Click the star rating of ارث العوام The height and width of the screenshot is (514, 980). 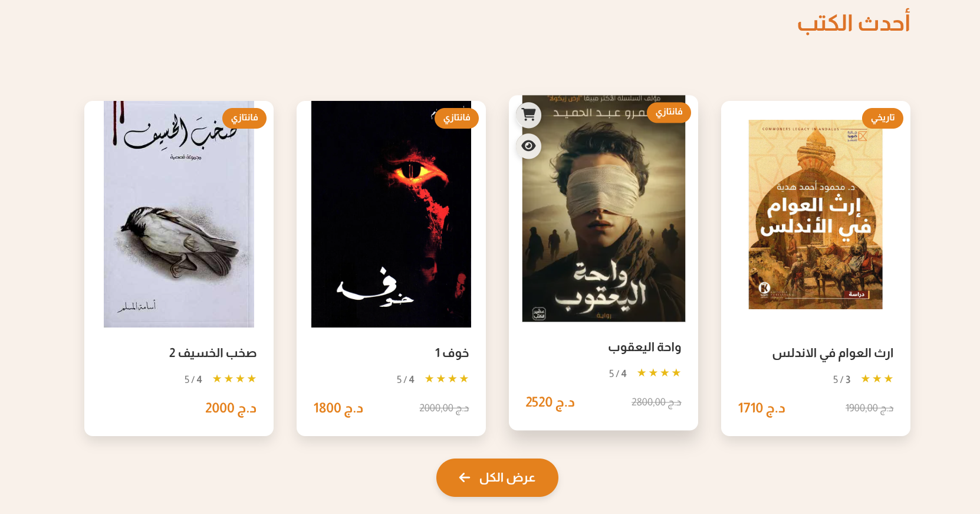(x=877, y=379)
